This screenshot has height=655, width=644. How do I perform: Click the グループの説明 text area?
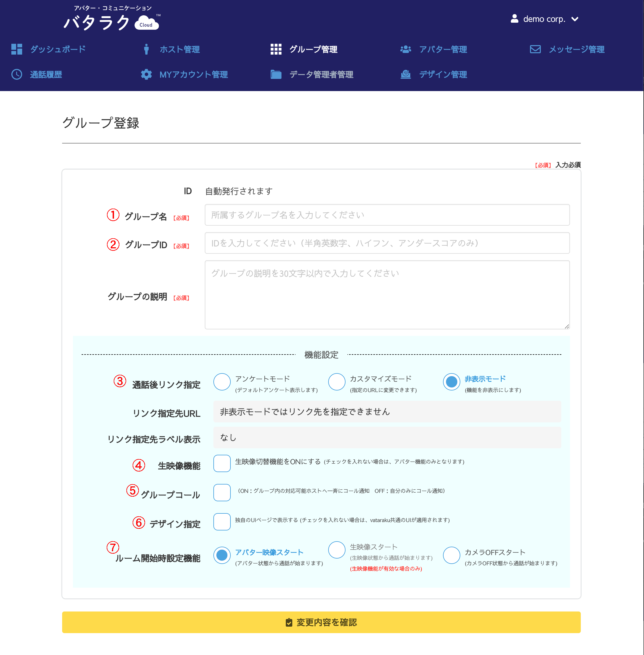[387, 295]
